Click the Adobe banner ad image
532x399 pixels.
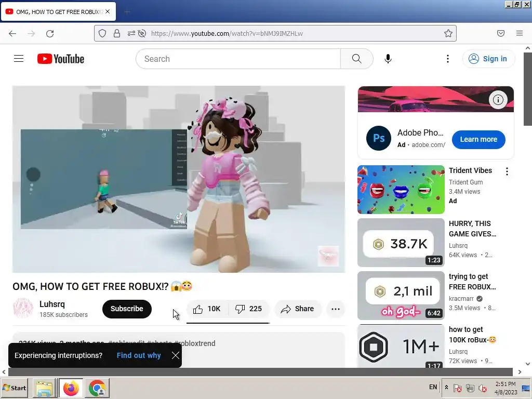tap(436, 99)
